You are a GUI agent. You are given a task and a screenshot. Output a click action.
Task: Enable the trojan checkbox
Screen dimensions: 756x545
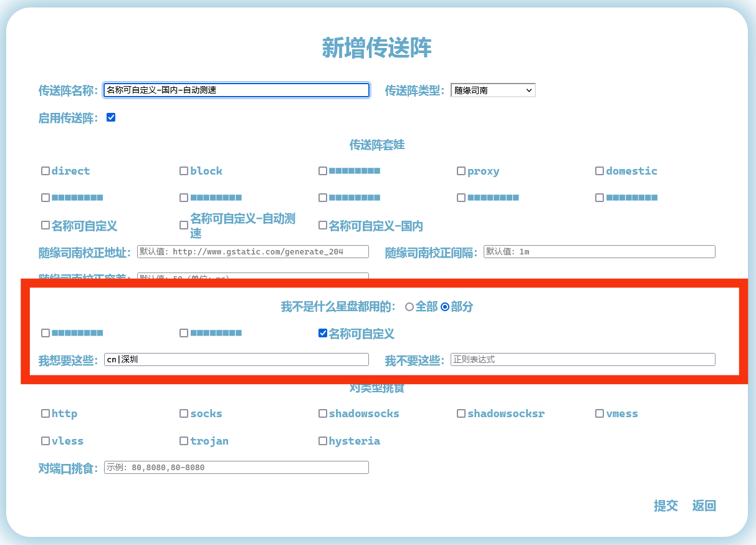[x=184, y=441]
